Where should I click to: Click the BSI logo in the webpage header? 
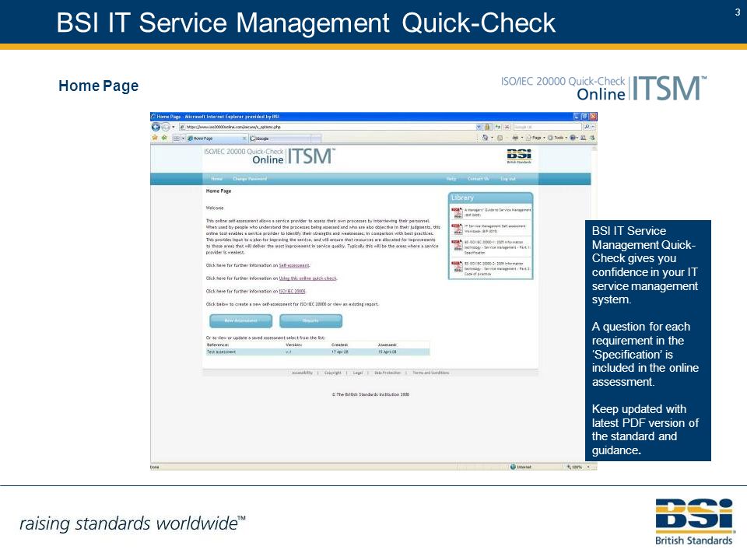pyautogui.click(x=519, y=156)
